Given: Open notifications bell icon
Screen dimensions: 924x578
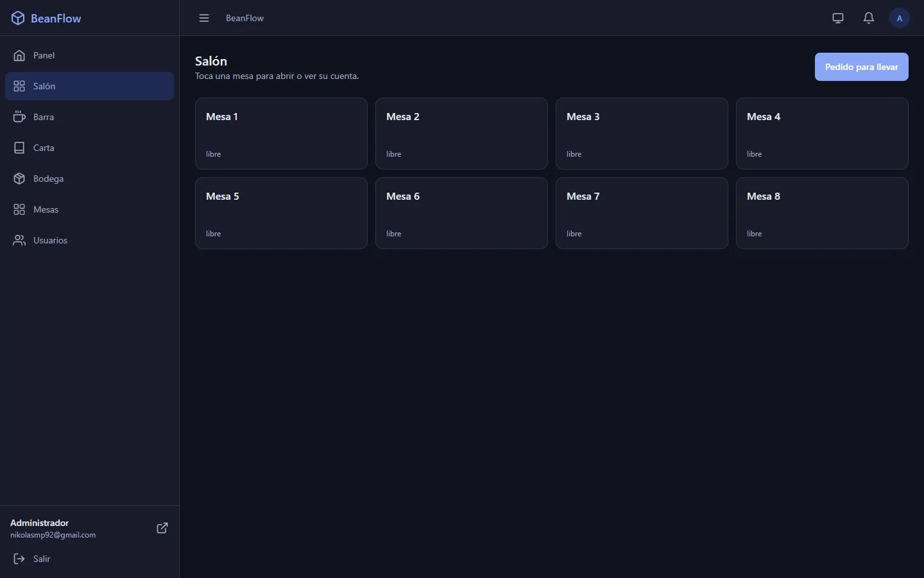Looking at the screenshot, I should 869,18.
